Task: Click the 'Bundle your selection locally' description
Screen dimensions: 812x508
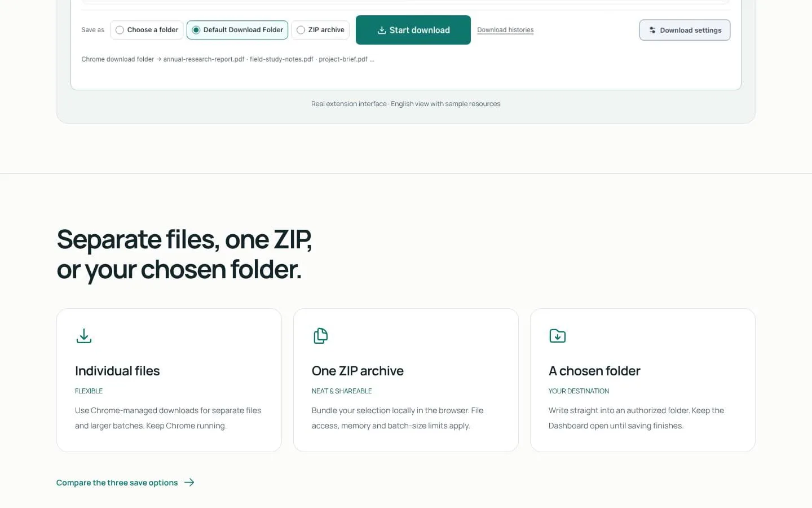Action: coord(398,418)
